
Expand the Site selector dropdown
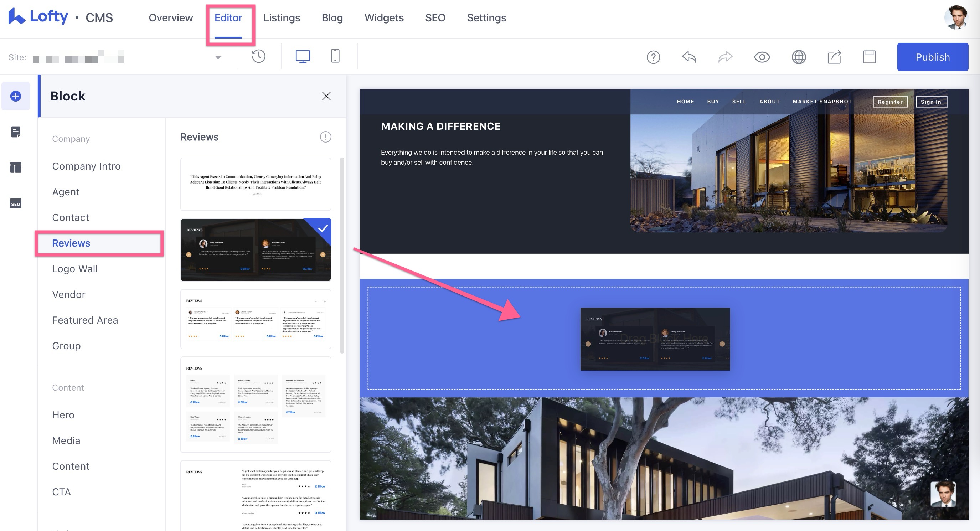coord(218,58)
